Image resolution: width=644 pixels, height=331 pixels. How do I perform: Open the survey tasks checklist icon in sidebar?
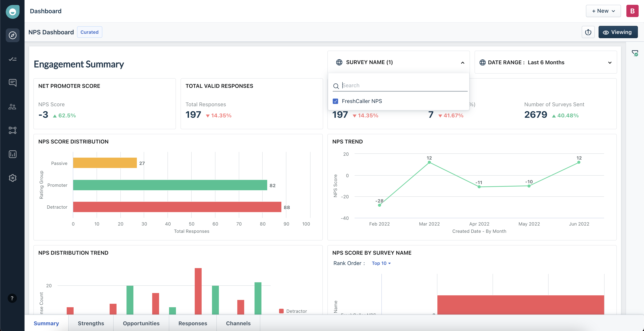pos(12,59)
